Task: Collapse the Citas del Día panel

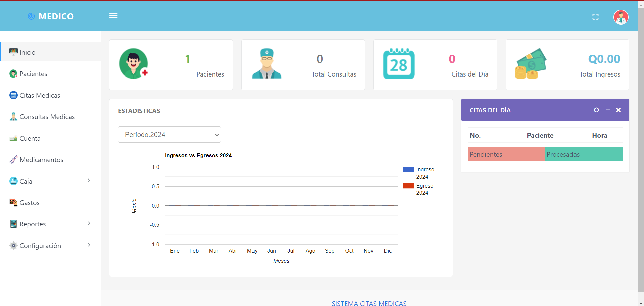Action: pyautogui.click(x=608, y=110)
